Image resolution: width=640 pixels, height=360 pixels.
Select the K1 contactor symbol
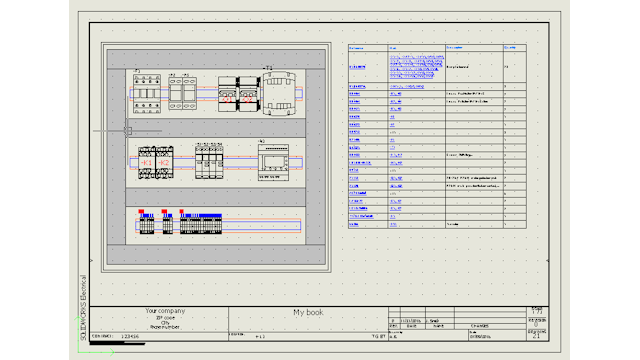pos(147,162)
